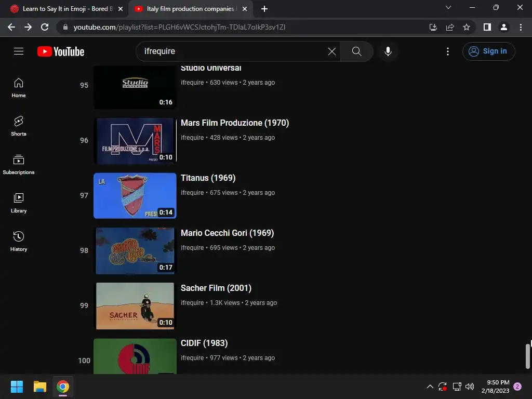Open History in the sidebar
Image resolution: width=532 pixels, height=399 pixels.
(x=19, y=241)
